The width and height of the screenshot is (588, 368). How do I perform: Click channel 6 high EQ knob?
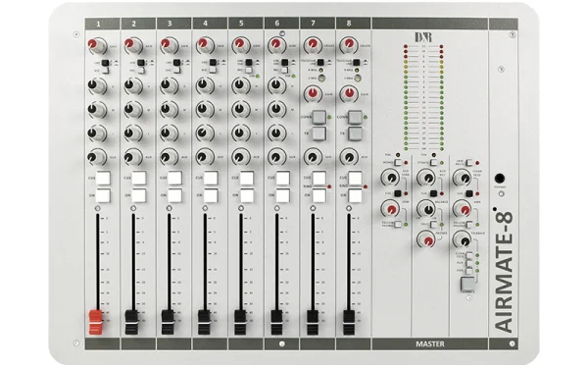tap(276, 86)
